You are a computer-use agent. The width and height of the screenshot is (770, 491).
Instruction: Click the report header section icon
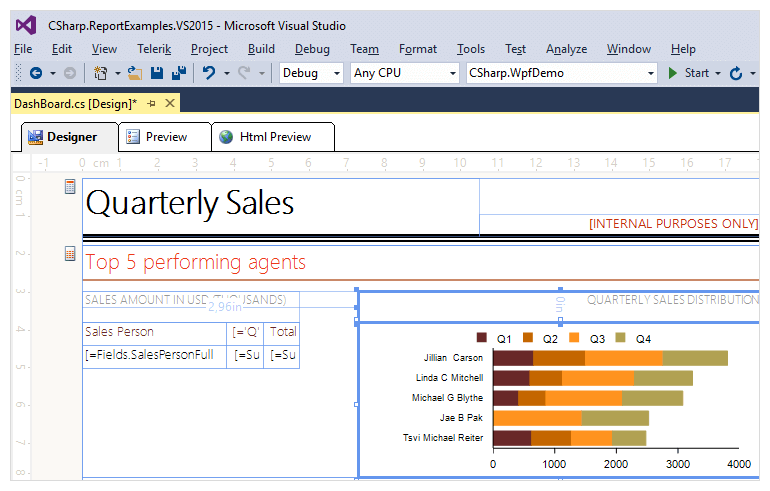70,187
